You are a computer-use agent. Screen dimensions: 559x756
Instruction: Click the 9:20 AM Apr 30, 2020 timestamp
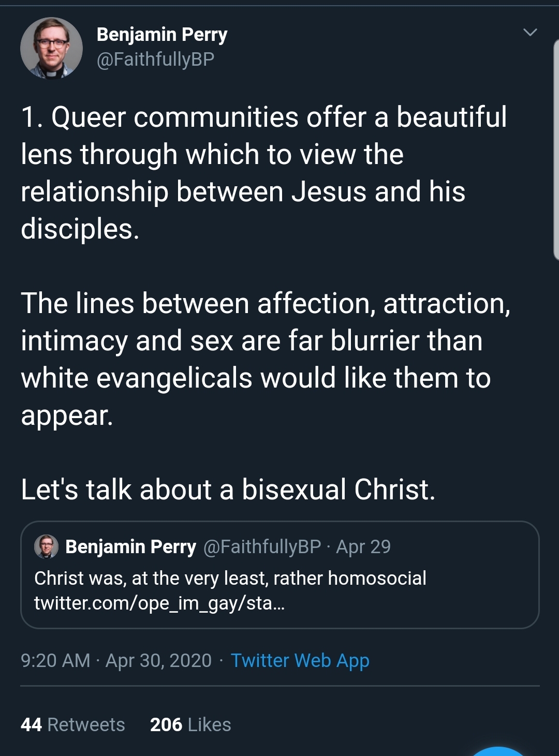pos(116,660)
